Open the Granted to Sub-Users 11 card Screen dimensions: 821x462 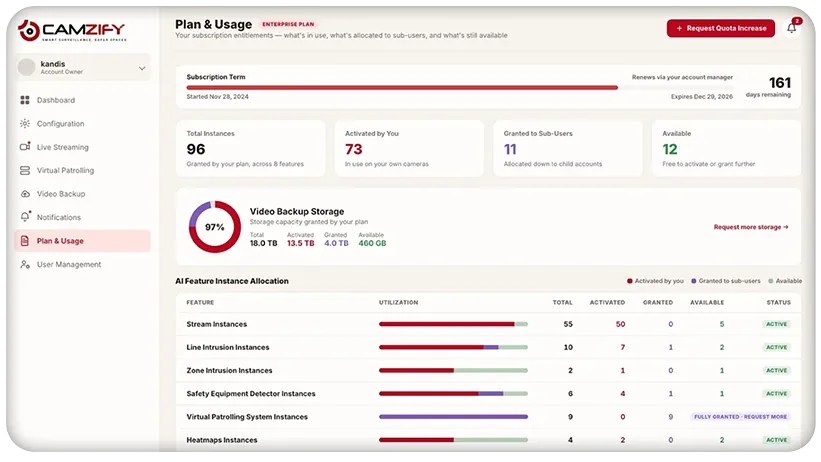point(568,148)
